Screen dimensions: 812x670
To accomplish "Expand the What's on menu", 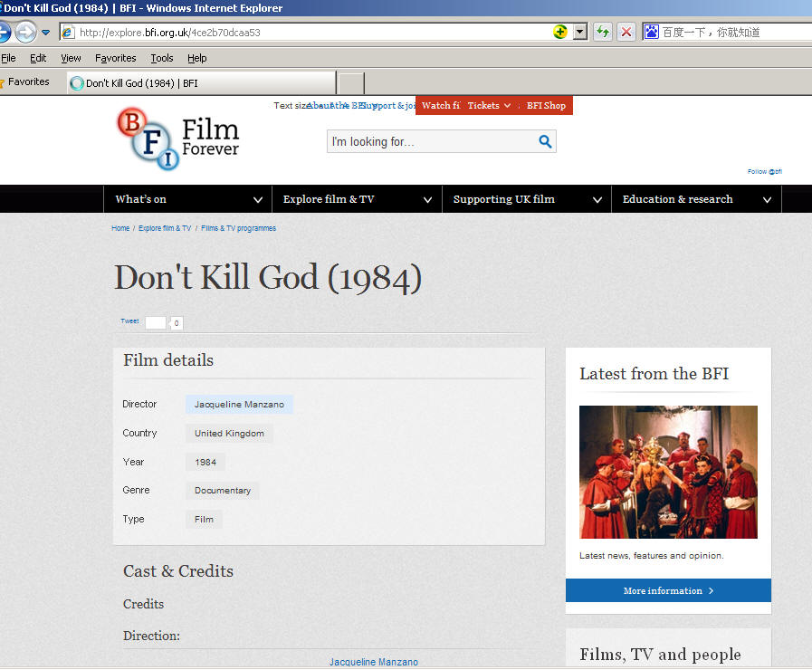I will (x=188, y=199).
